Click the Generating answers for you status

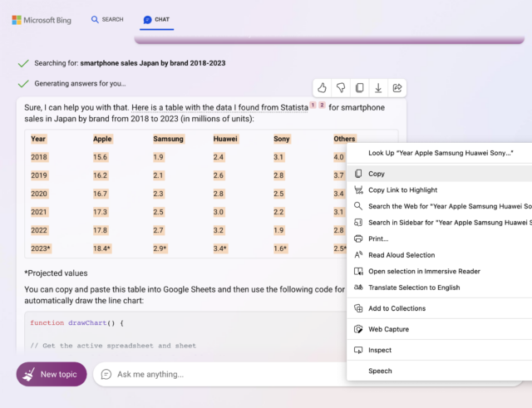[80, 83]
